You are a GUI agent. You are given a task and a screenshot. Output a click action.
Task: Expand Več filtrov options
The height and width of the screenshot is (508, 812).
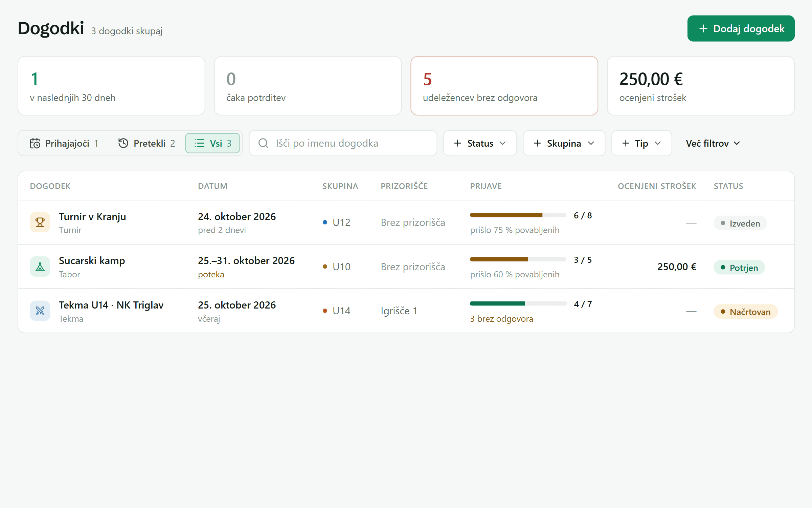click(713, 143)
